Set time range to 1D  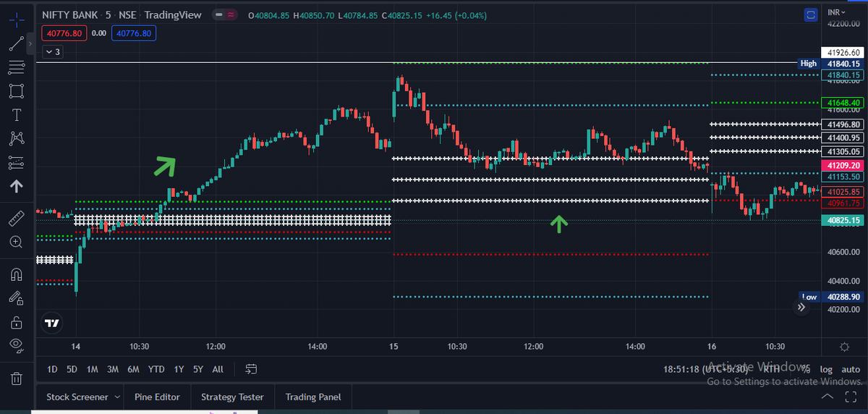[x=52, y=369]
